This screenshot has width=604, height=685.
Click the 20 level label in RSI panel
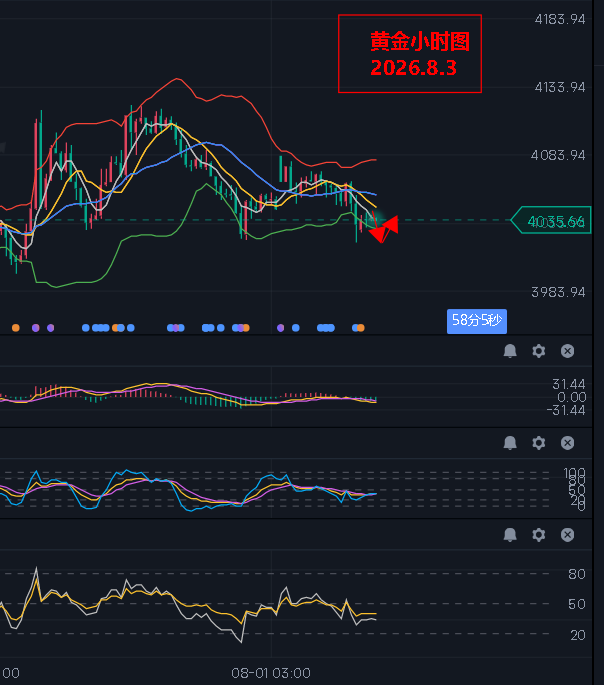coord(577,635)
